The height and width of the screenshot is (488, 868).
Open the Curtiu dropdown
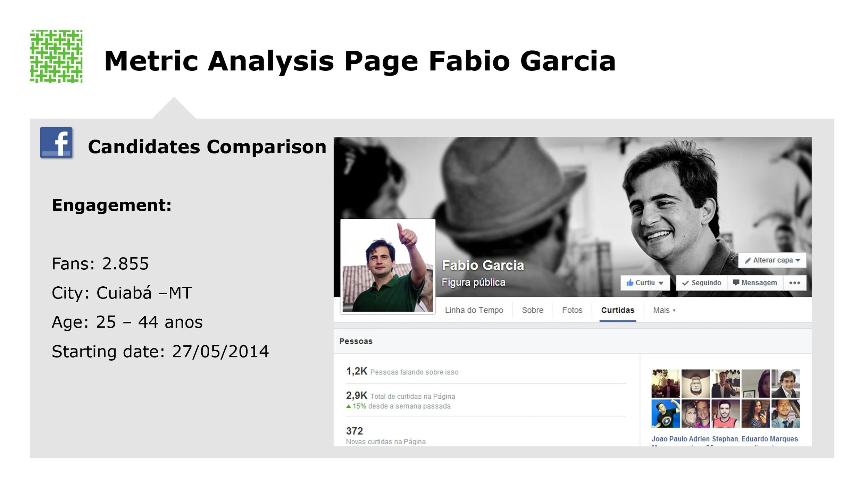(645, 283)
